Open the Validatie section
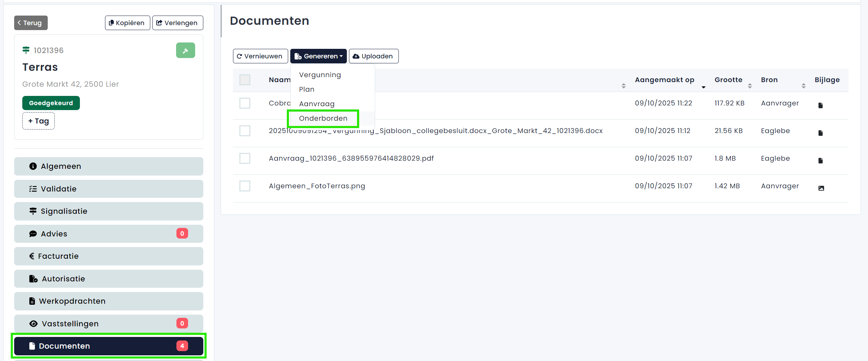 pos(109,189)
